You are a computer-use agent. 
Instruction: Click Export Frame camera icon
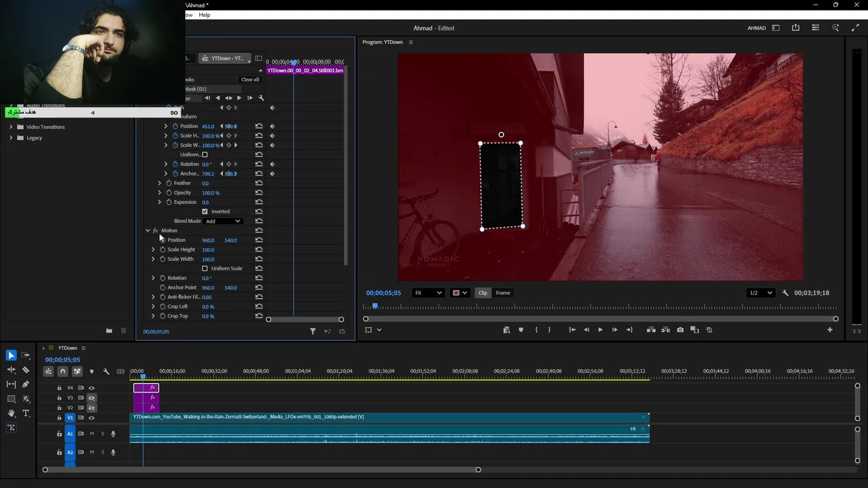(680, 330)
